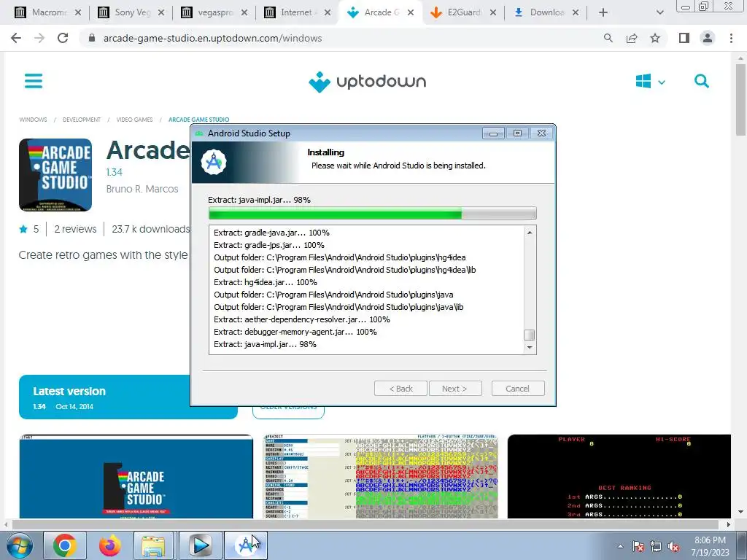Click the share page icon
Viewport: 747px width, 560px height.
[x=632, y=38]
